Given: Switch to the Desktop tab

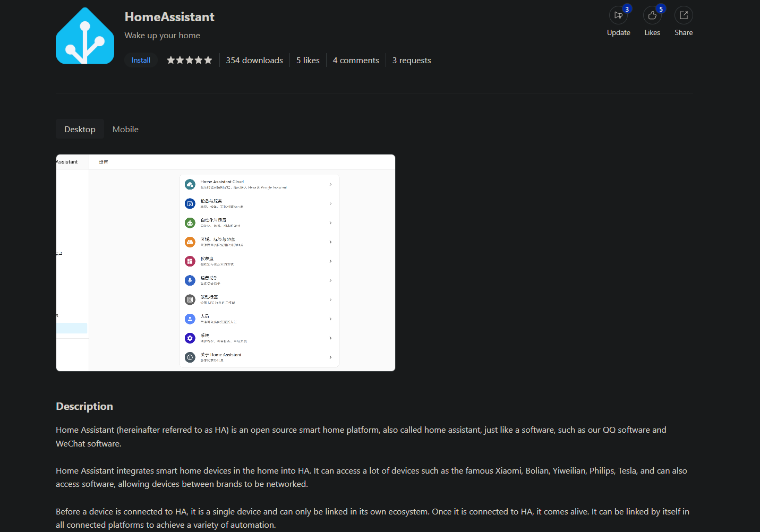Looking at the screenshot, I should pos(80,129).
